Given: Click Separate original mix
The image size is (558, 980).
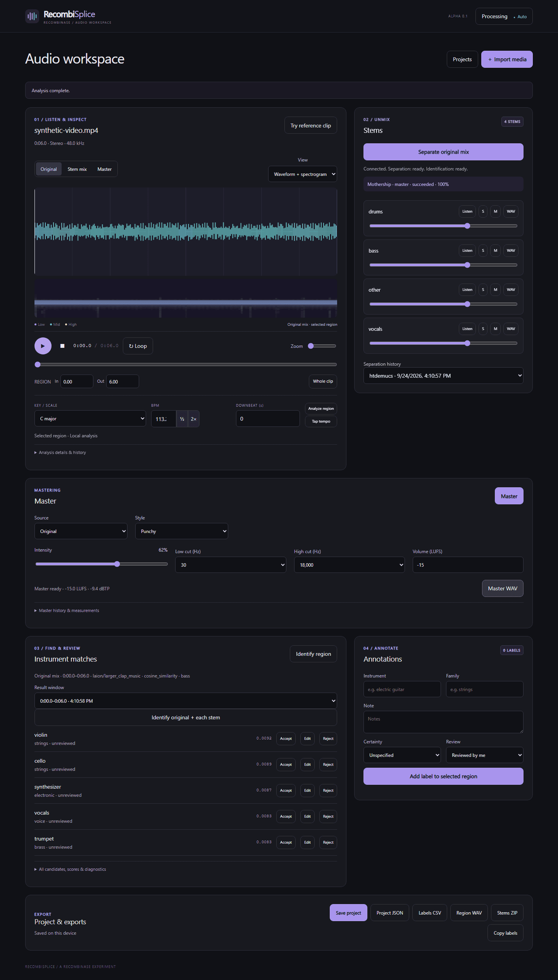Looking at the screenshot, I should tap(443, 152).
